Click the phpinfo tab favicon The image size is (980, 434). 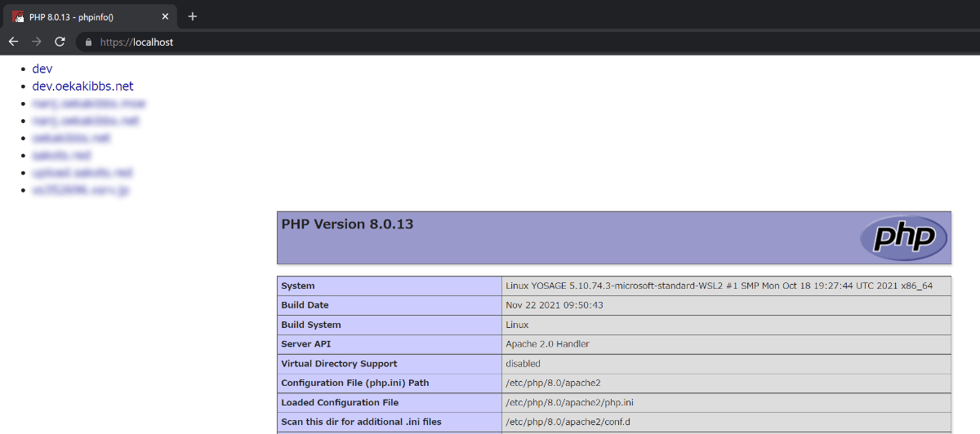[x=18, y=16]
